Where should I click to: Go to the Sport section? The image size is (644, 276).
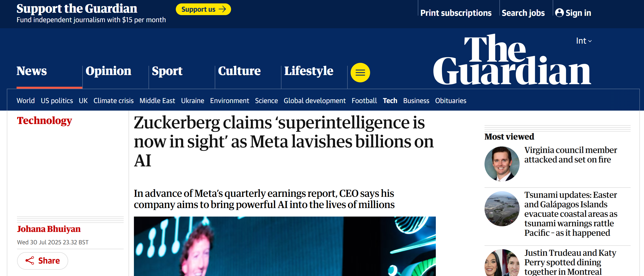pos(167,71)
